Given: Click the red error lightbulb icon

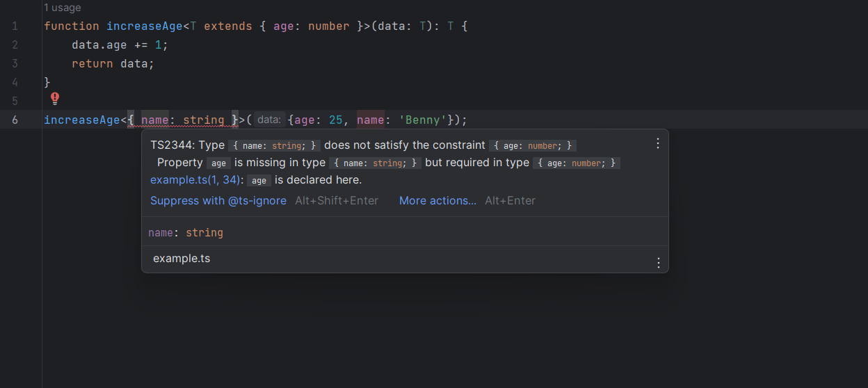Looking at the screenshot, I should pos(56,99).
